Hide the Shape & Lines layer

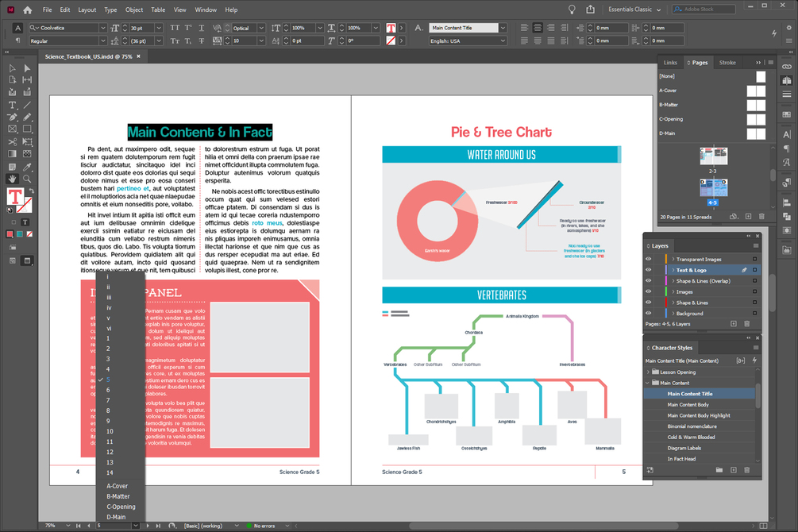[649, 303]
